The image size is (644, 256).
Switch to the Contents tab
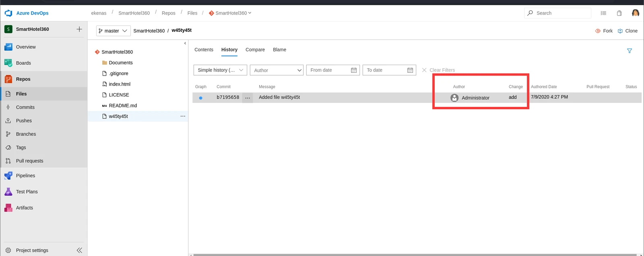(204, 50)
